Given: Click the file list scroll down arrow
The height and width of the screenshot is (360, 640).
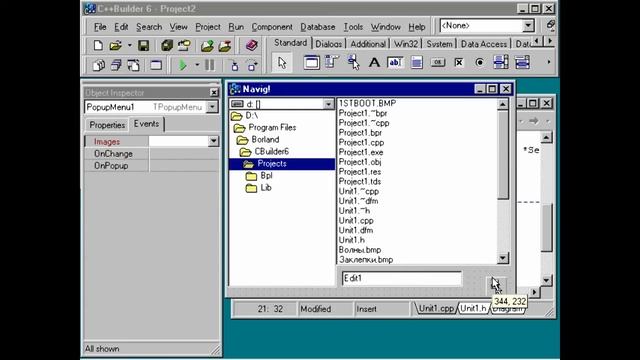Looking at the screenshot, I should click(503, 258).
